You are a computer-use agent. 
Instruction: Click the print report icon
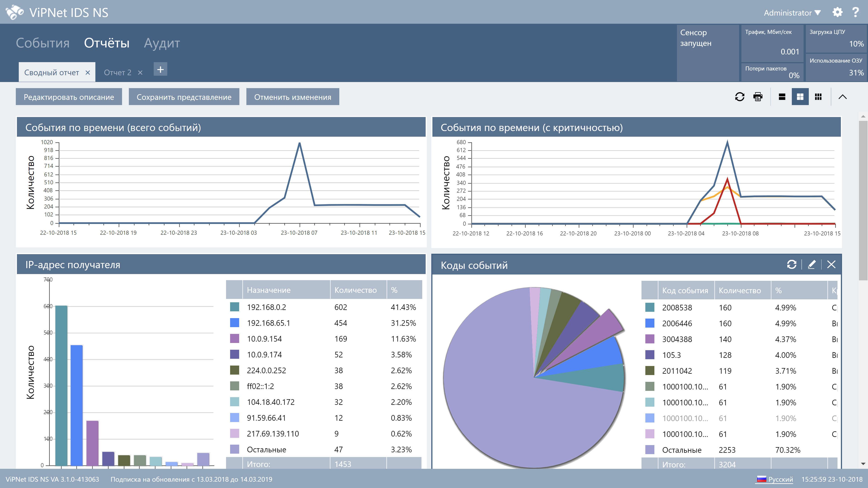coord(758,97)
